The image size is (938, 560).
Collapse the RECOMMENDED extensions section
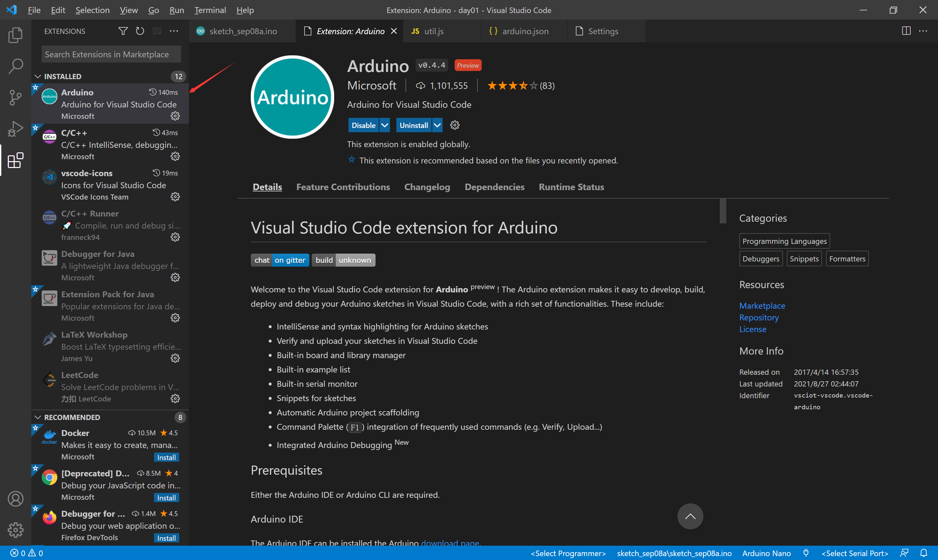pyautogui.click(x=38, y=417)
